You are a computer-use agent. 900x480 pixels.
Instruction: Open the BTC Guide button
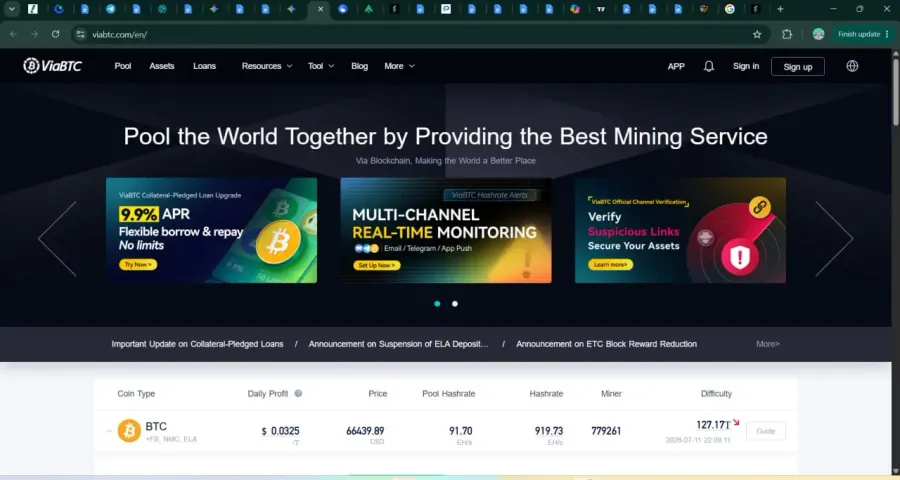(766, 431)
